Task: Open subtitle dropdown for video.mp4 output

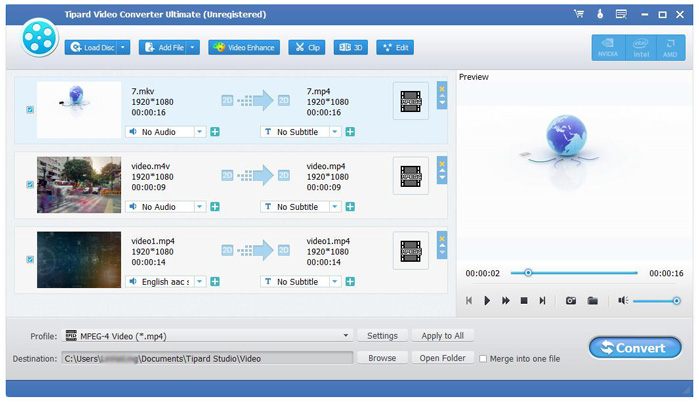Action: 335,207
